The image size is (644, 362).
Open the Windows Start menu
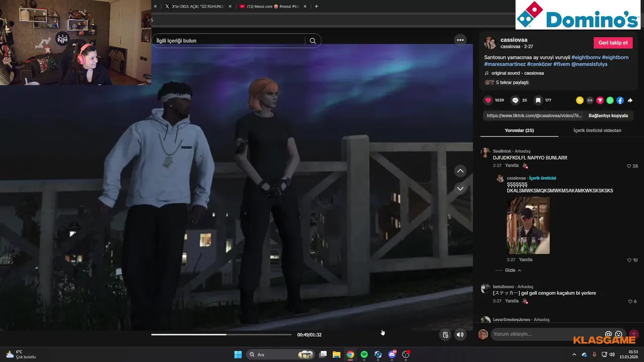238,354
